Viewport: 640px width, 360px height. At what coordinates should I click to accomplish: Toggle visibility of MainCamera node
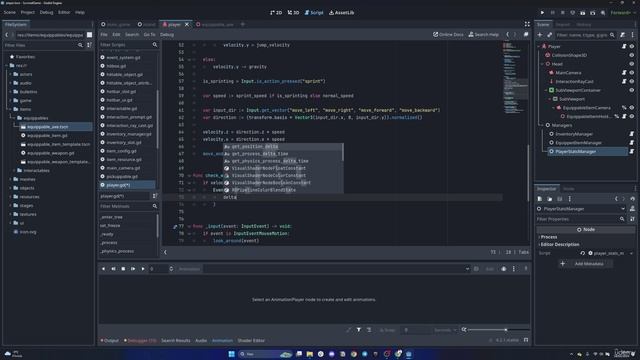click(x=632, y=73)
